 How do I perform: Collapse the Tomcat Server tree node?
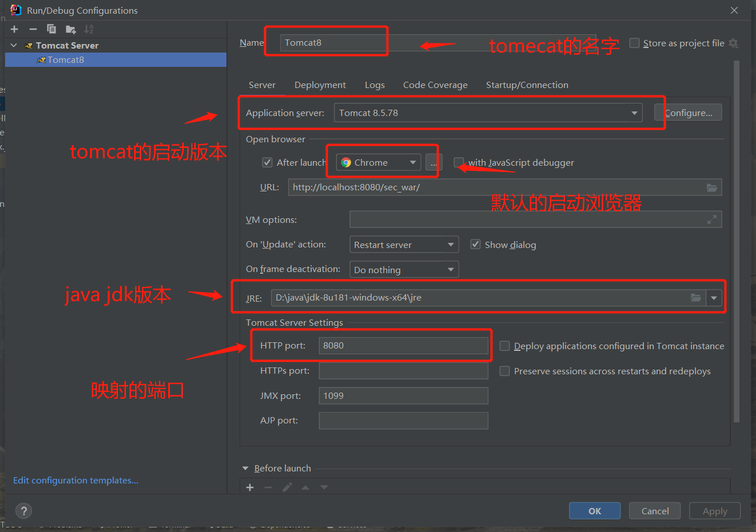14,45
